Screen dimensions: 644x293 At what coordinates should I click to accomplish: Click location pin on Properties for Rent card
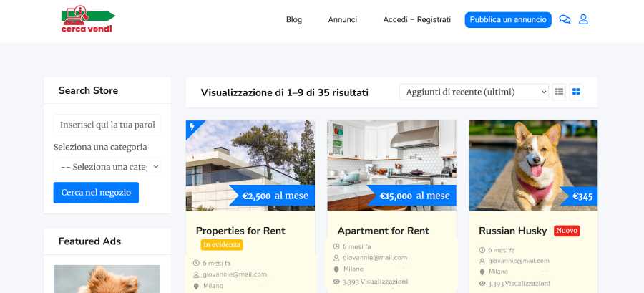196,286
